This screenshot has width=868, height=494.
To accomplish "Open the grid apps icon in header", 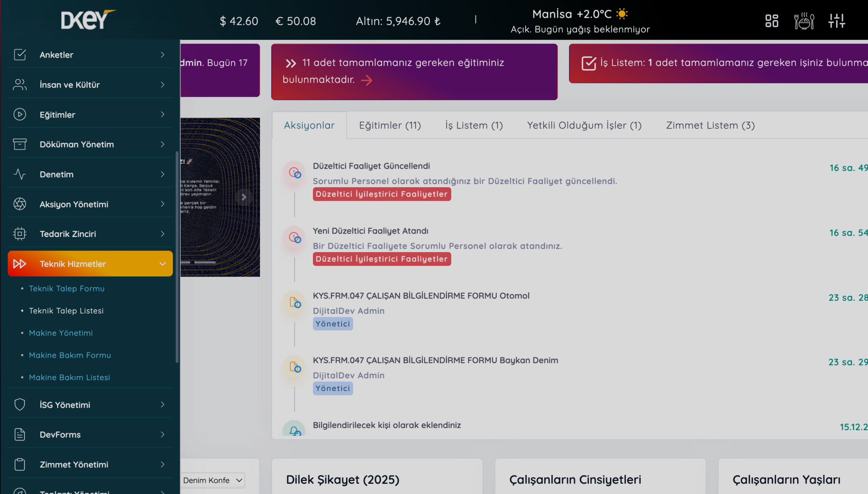I will click(771, 21).
